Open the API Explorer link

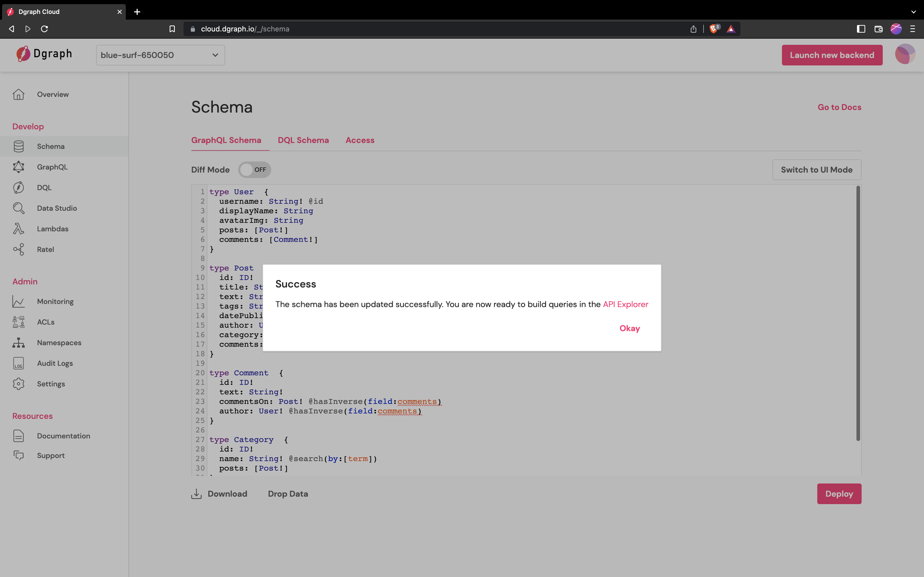pos(625,304)
